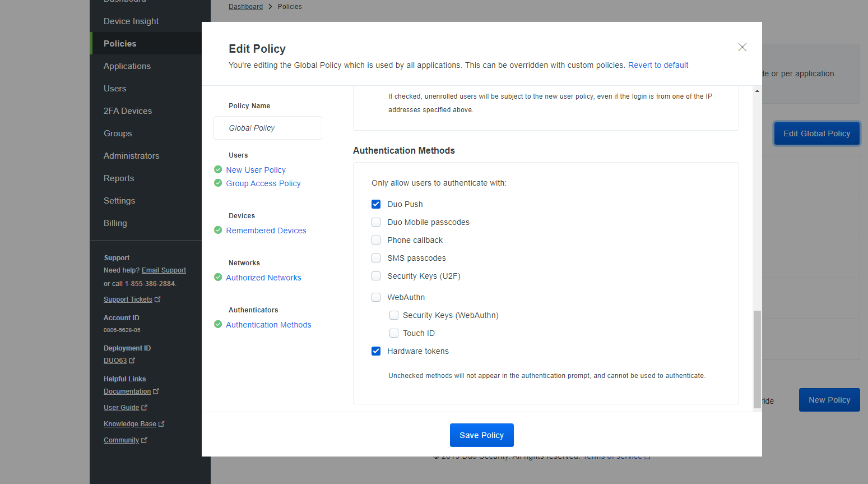This screenshot has width=868, height=484.
Task: Uncheck the Hardware tokens checkbox
Action: pos(376,351)
